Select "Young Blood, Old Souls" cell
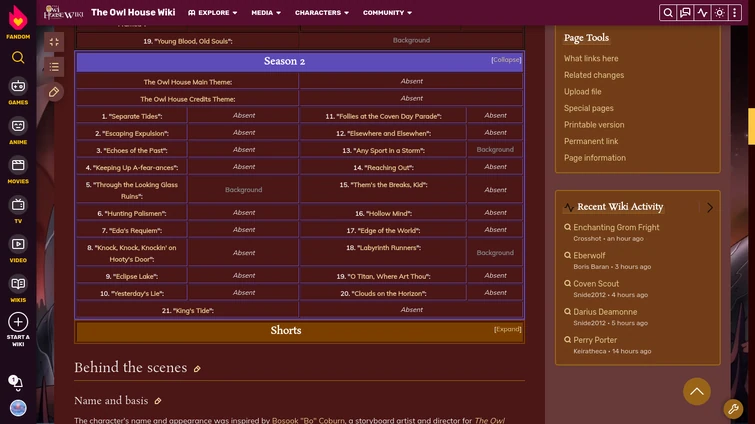755x424 pixels. coord(187,41)
